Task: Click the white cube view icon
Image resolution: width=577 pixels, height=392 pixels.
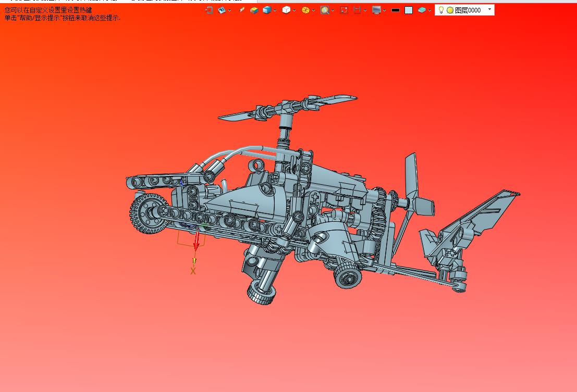Action: tap(286, 10)
